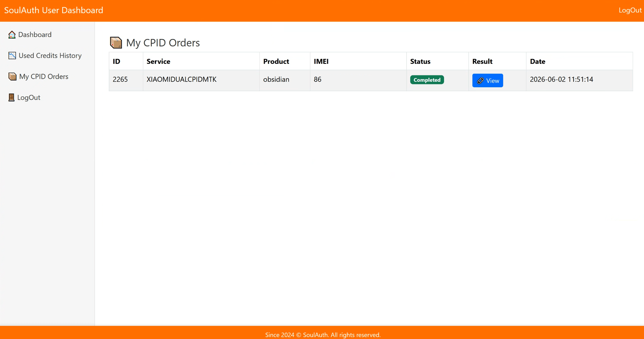644x339 pixels.
Task: Click the Completed status badge
Action: 427,80
